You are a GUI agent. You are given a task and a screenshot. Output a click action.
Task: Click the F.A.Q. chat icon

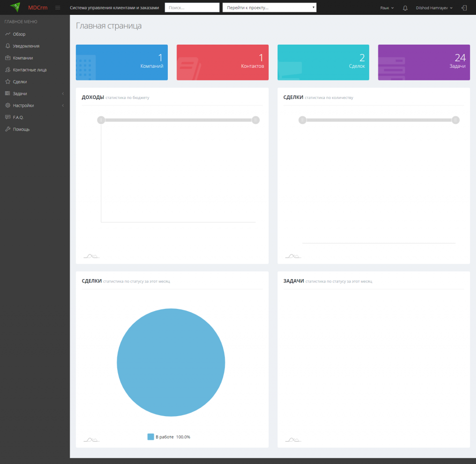pos(8,117)
